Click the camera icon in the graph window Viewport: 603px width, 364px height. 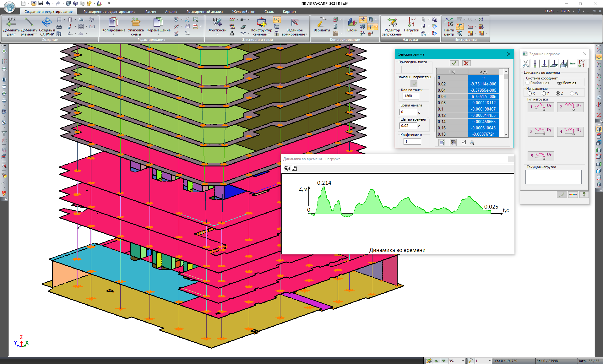click(x=287, y=168)
